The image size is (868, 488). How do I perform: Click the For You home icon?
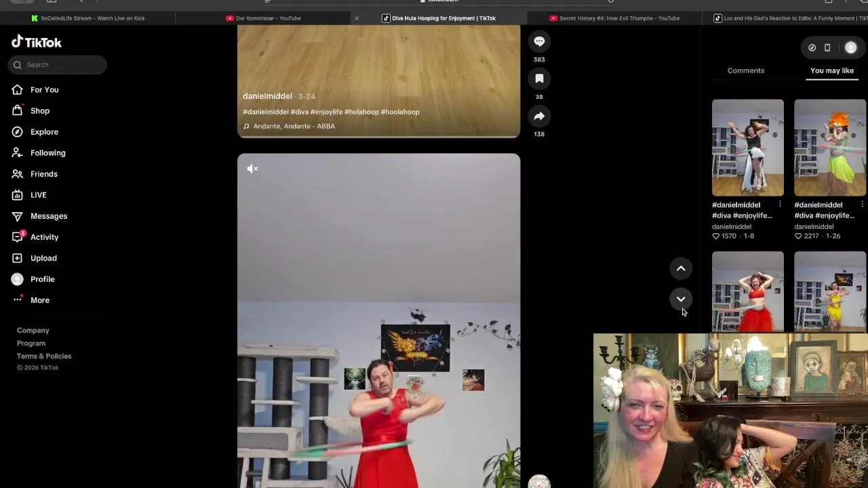click(17, 89)
